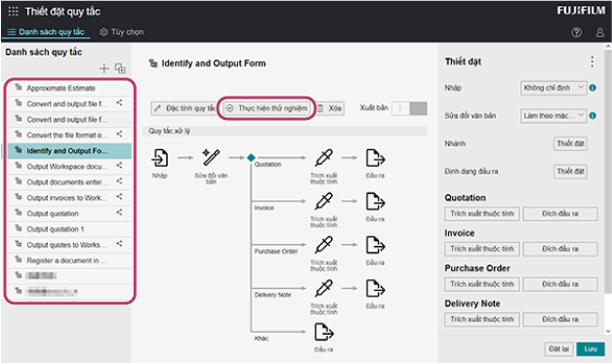Switch to the Tùy chọn tab

tap(121, 32)
